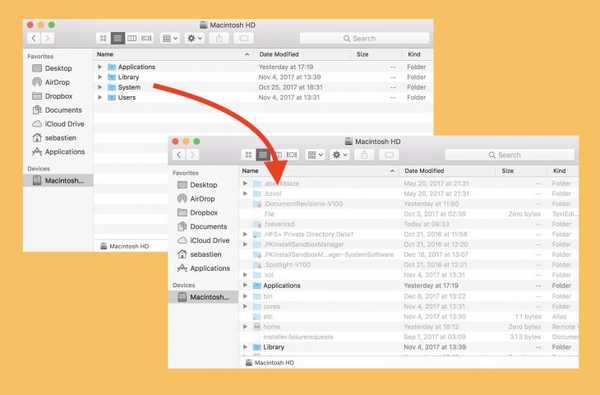This screenshot has height=395, width=600.
Task: Select list view in back Finder window
Action: pyautogui.click(x=117, y=38)
